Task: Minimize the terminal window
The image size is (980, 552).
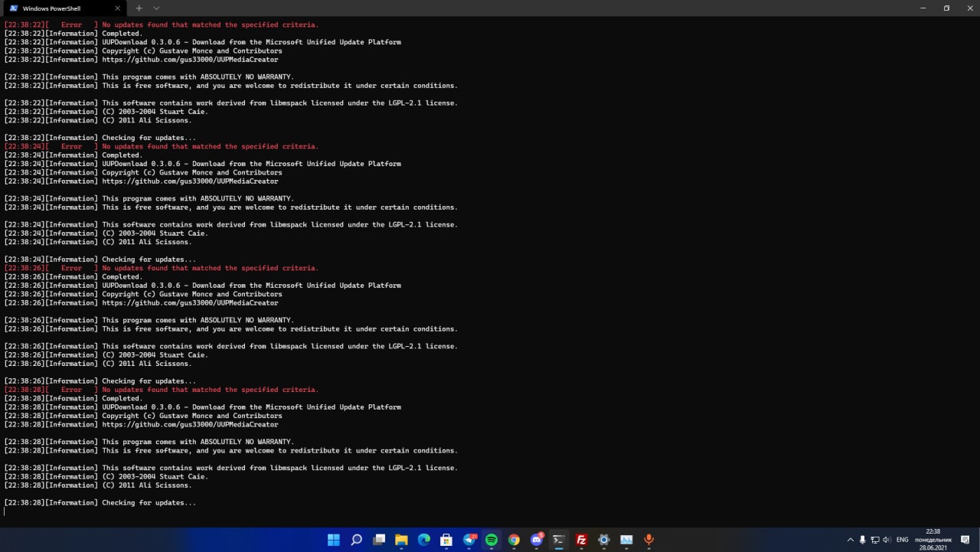Action: coord(922,8)
